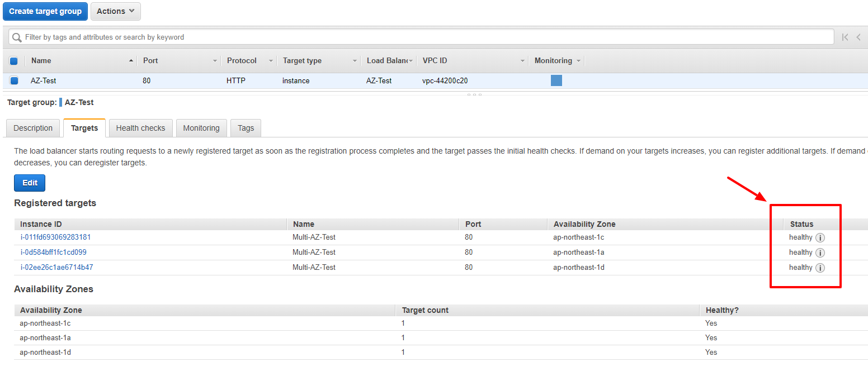Click the info icon beside healthy status for i-011fd693069283181

pyautogui.click(x=820, y=237)
